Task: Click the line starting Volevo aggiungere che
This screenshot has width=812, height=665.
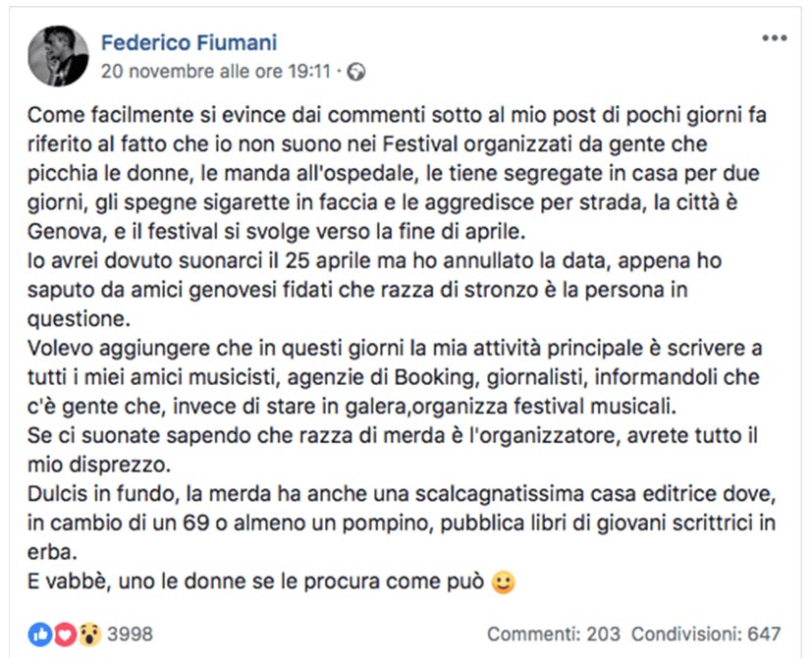Action: tap(395, 348)
